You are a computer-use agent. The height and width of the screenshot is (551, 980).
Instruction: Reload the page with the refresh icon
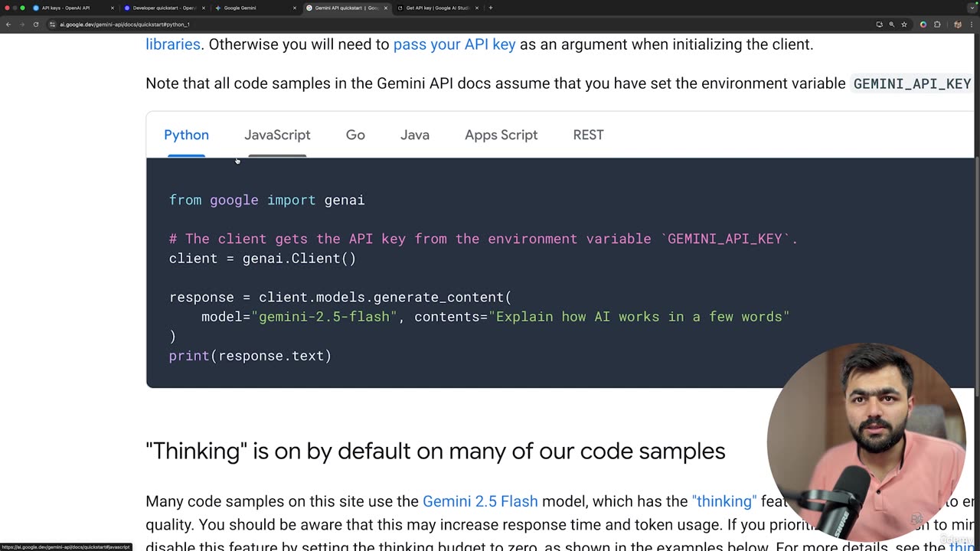tap(35, 24)
